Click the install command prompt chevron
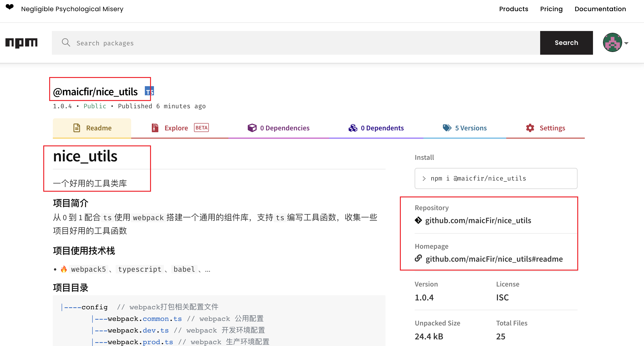 424,178
